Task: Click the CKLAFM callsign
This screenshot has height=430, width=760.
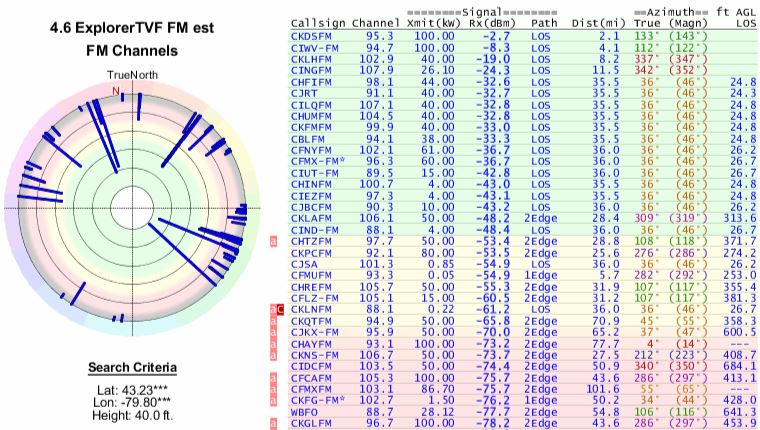Action: (x=311, y=219)
